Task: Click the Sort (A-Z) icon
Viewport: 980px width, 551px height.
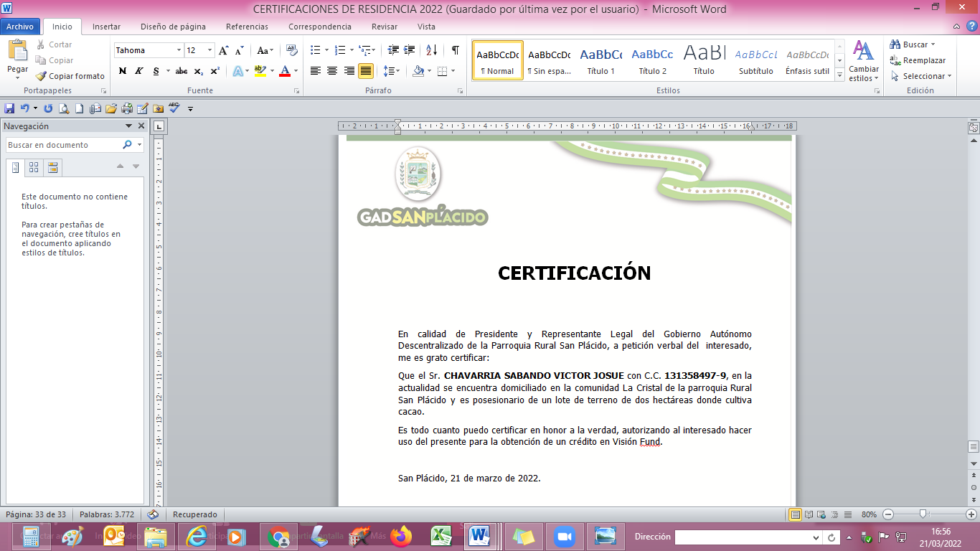Action: [431, 50]
